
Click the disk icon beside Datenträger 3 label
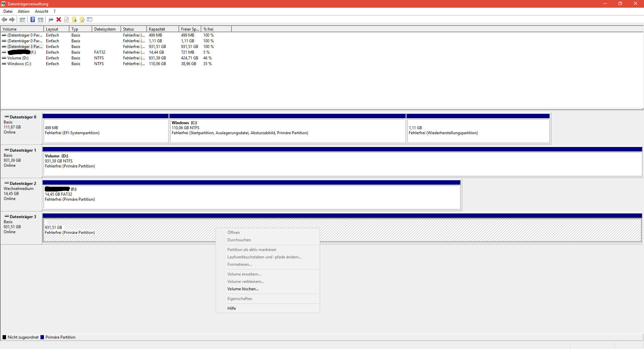pos(7,216)
